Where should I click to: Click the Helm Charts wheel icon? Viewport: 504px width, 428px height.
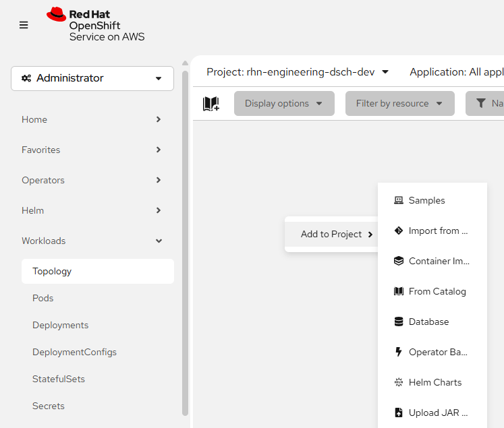click(399, 382)
